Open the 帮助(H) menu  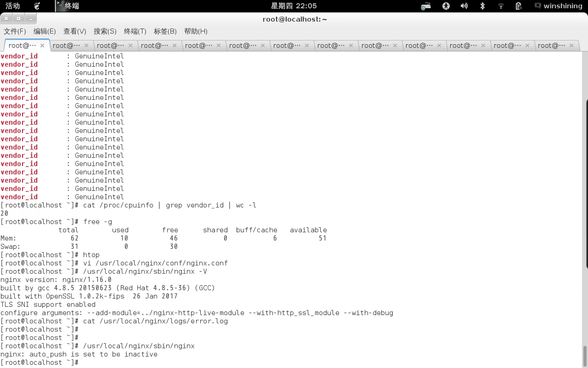pyautogui.click(x=196, y=31)
